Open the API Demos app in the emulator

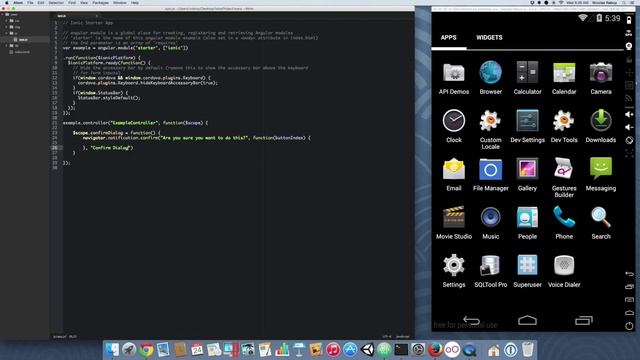(453, 78)
